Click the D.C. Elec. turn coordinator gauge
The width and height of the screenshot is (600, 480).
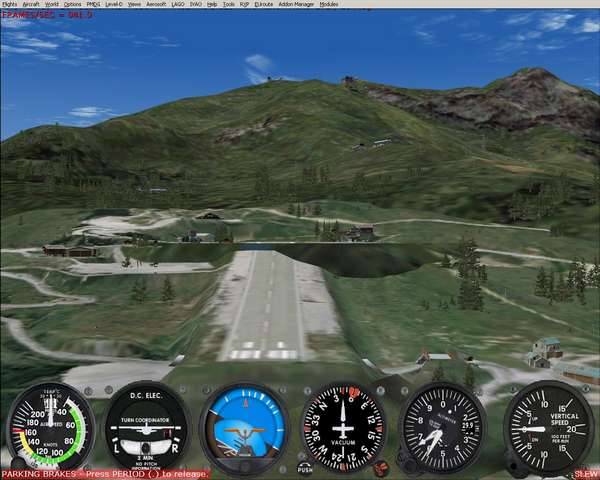[x=147, y=426]
